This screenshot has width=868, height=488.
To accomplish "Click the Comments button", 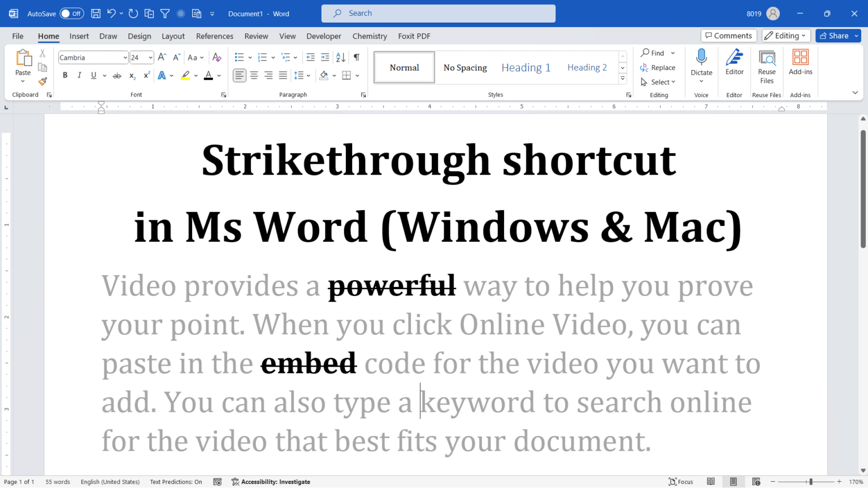I will point(728,35).
